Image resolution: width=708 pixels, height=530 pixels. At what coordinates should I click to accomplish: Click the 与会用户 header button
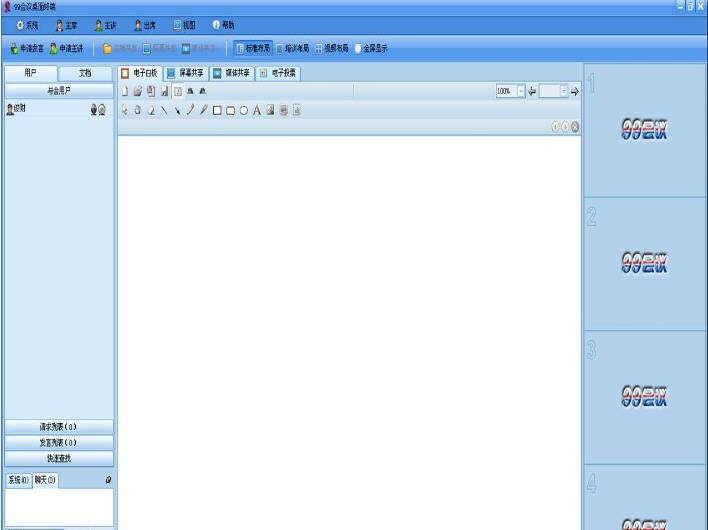tap(59, 91)
